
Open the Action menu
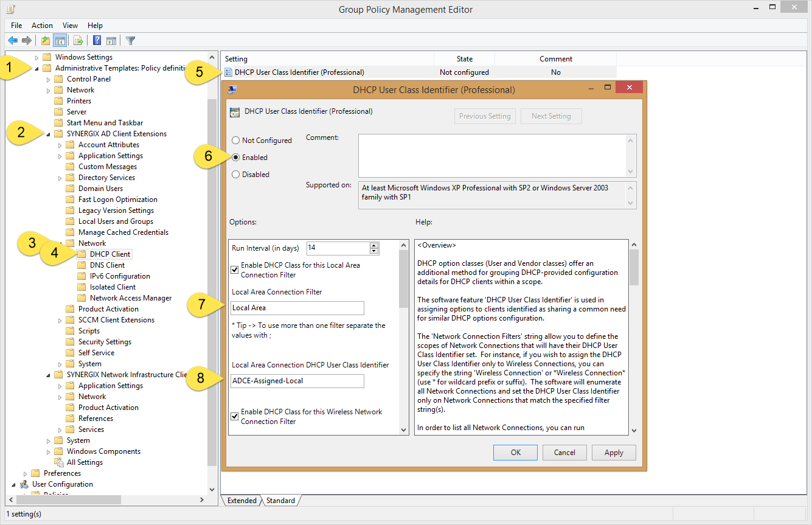click(x=42, y=26)
